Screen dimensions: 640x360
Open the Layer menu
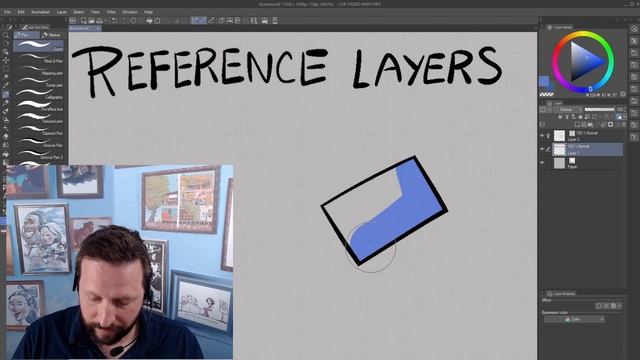(x=62, y=12)
